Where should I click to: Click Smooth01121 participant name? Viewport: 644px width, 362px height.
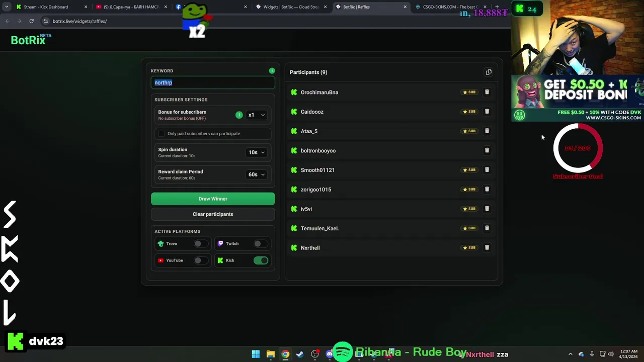[x=317, y=170]
